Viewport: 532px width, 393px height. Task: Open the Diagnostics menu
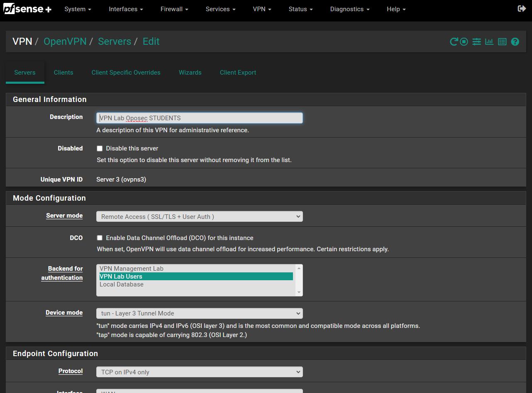(x=349, y=9)
